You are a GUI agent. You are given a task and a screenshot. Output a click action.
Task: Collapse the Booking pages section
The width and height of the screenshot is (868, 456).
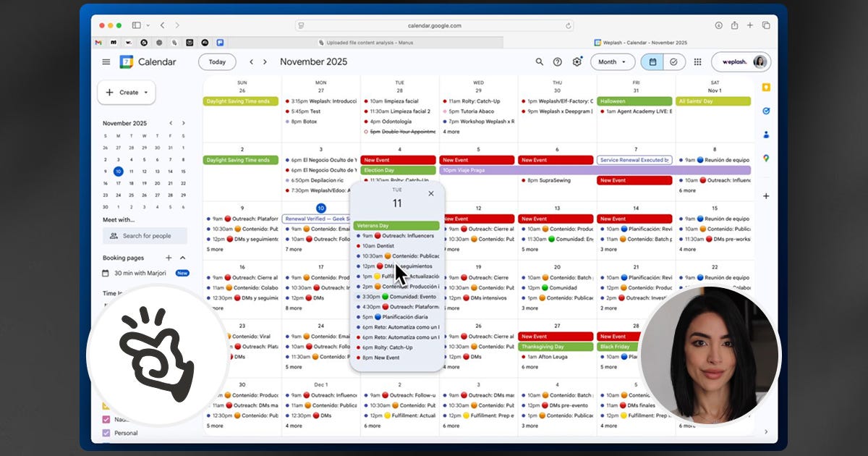[x=183, y=258]
